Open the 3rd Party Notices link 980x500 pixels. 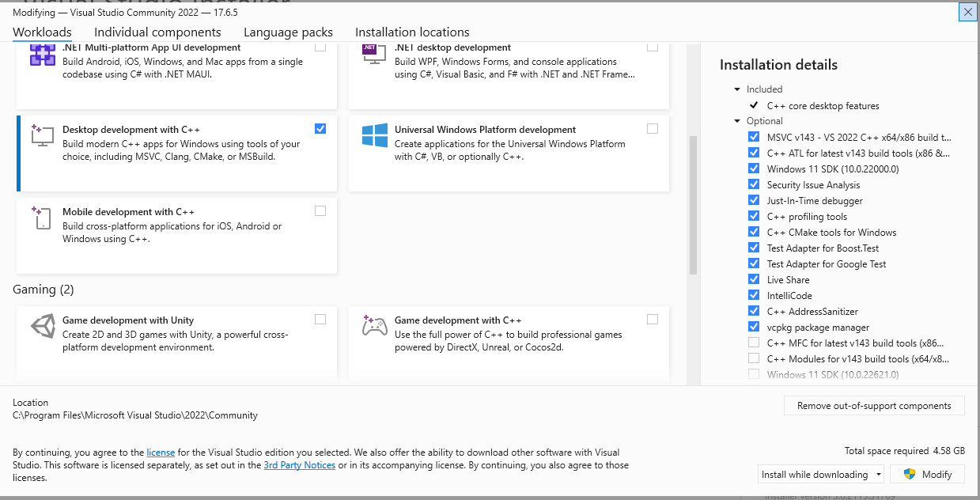(x=299, y=465)
